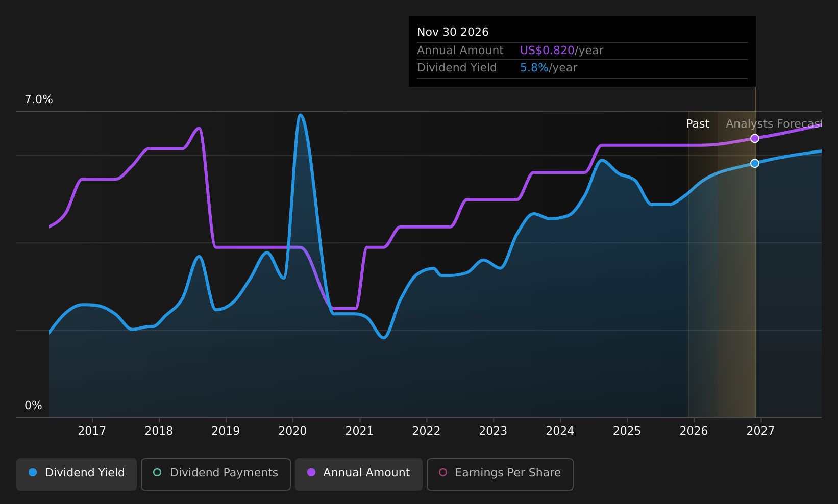
Task: Click the 0% y-axis label
Action: tap(33, 406)
